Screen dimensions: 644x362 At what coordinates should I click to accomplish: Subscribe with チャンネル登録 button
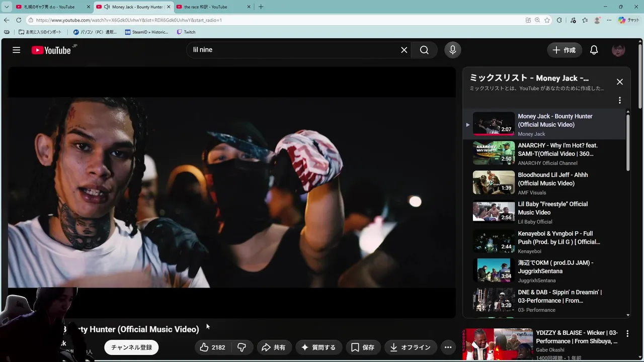pos(131,347)
